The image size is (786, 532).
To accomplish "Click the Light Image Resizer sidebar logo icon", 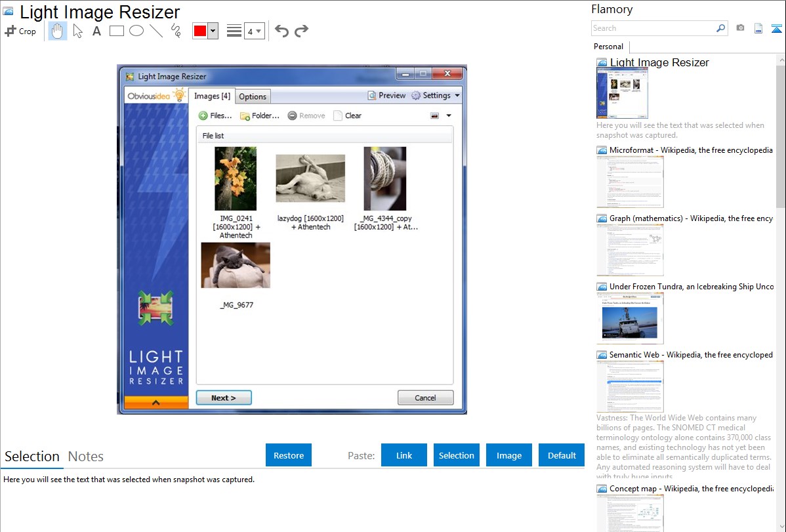I will [x=156, y=308].
